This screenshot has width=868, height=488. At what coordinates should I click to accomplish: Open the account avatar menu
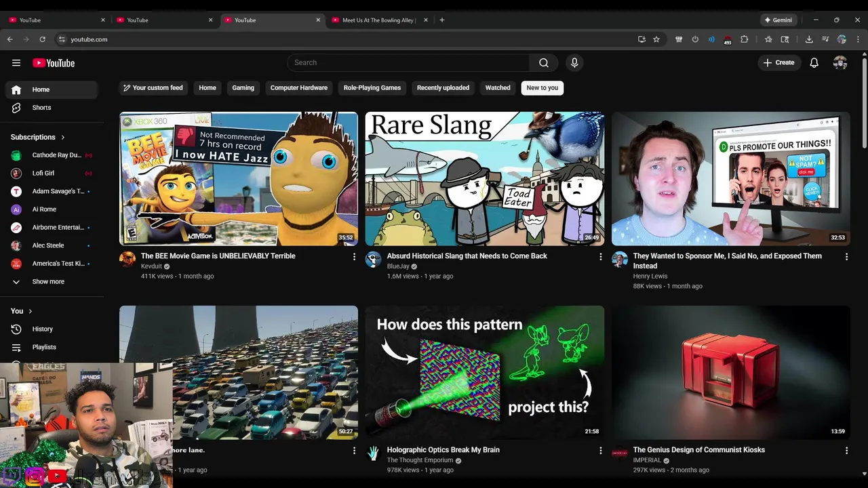point(840,63)
